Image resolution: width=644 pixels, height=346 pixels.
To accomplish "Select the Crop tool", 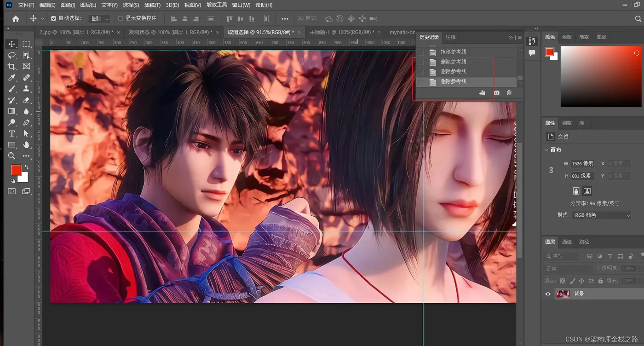I will point(12,67).
